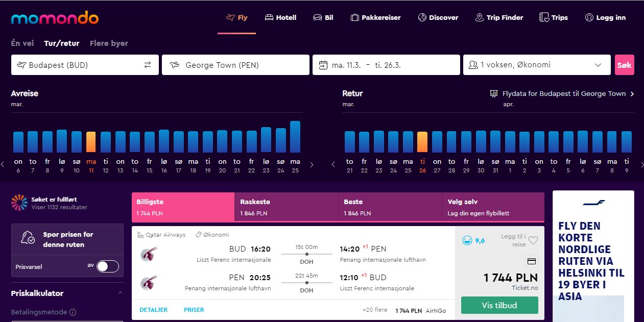Select the Én vei trip type

[22, 43]
